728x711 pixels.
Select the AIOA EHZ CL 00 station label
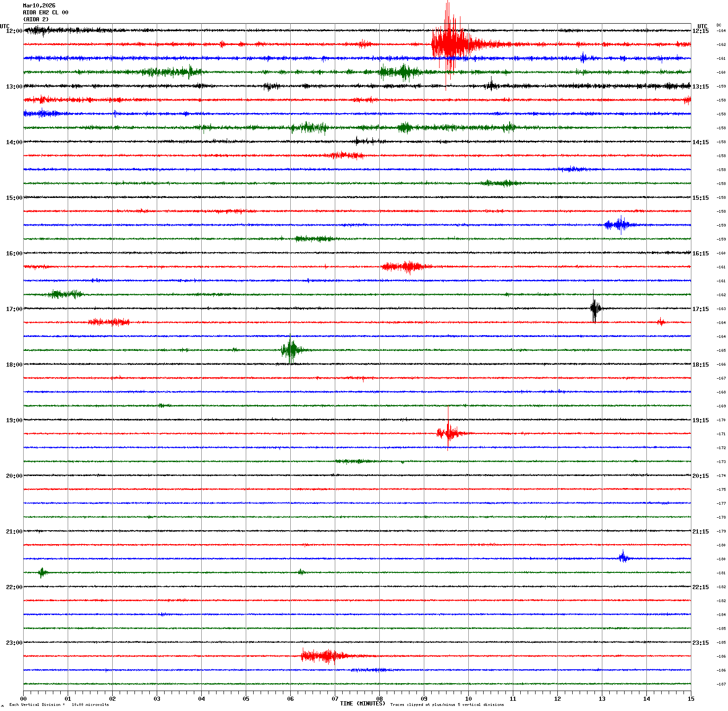(45, 13)
